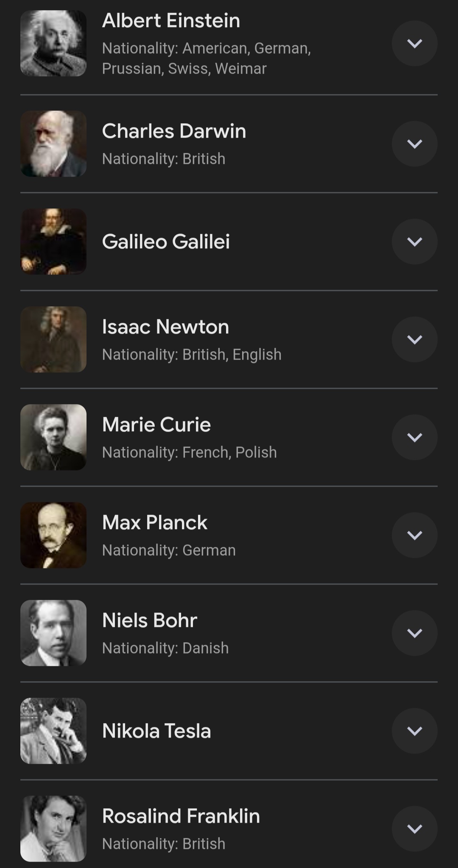Select the Marie Curie title text

click(x=156, y=424)
